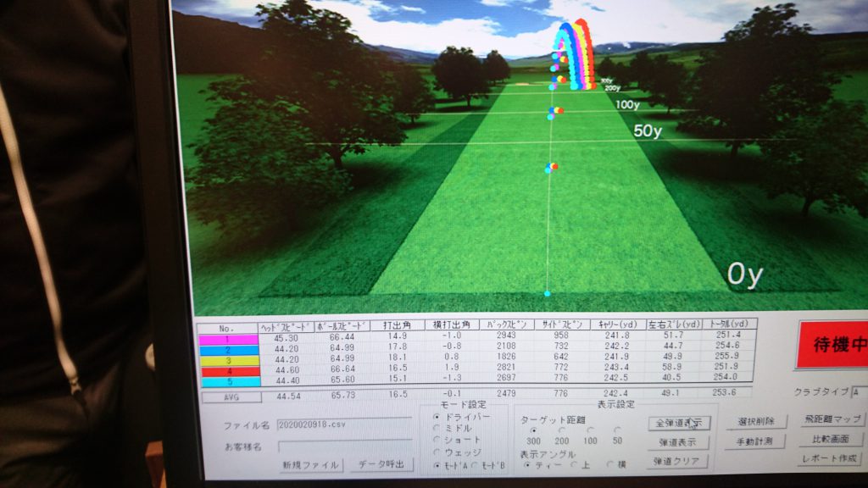Click the 選択削除 button
The width and height of the screenshot is (868, 488).
click(x=756, y=422)
